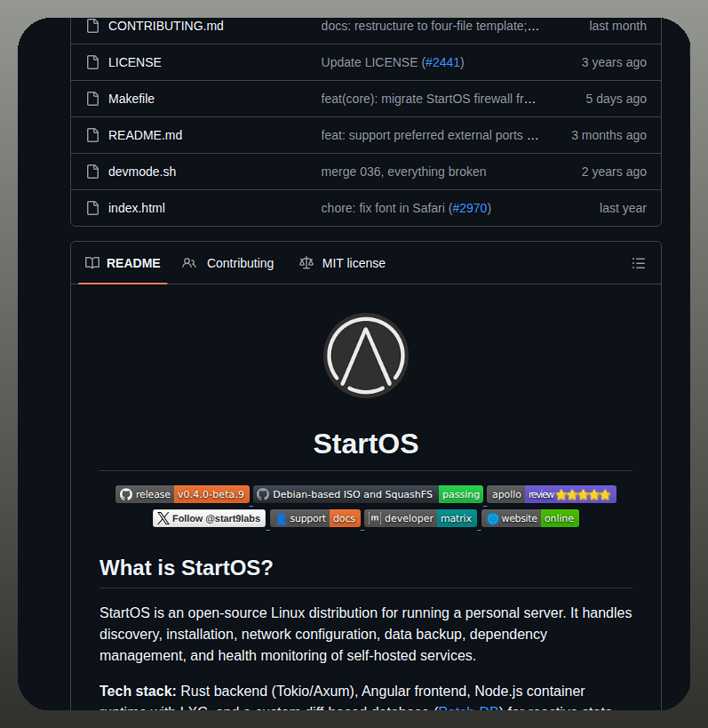Switch to the README tab
The image size is (708, 728).
click(123, 263)
